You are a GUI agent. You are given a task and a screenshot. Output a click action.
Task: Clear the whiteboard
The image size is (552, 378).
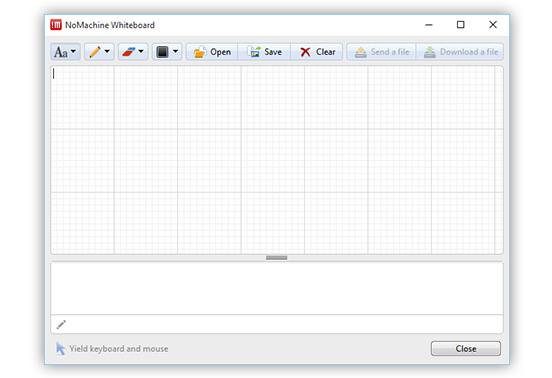(x=316, y=52)
